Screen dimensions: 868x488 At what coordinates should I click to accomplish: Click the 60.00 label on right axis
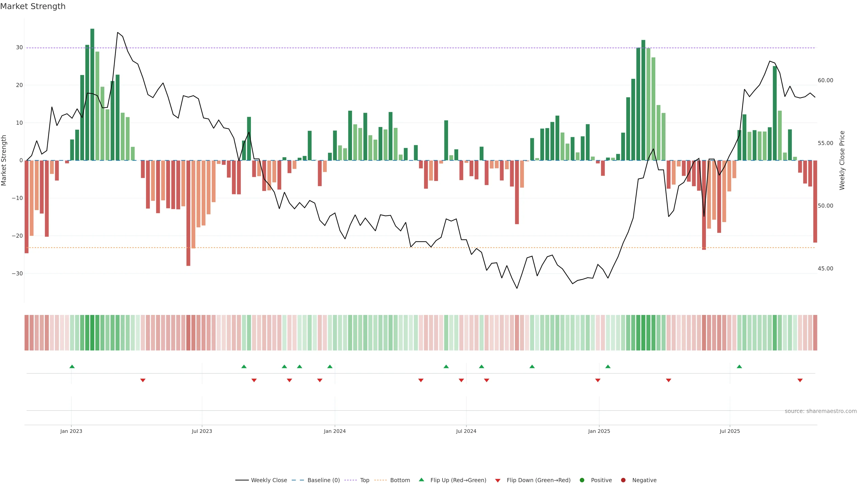825,80
